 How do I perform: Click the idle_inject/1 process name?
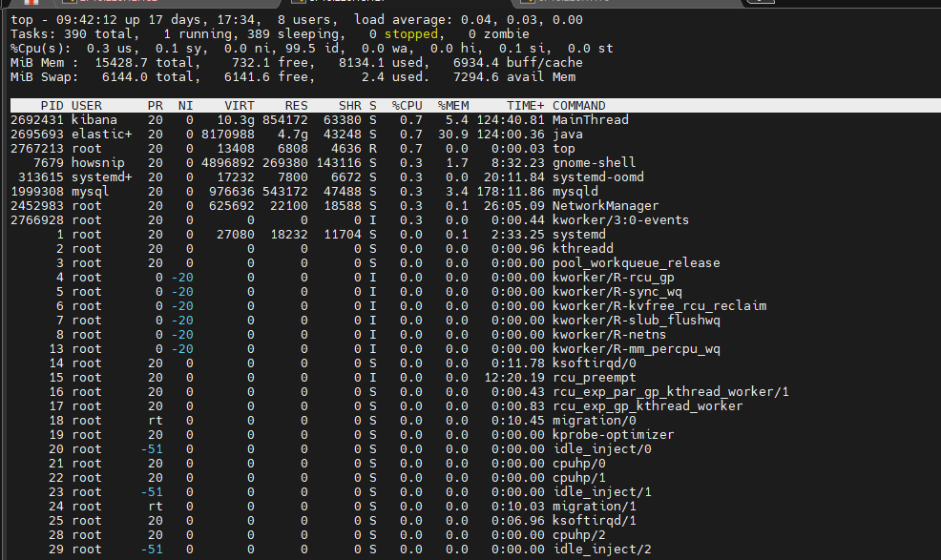tap(602, 492)
